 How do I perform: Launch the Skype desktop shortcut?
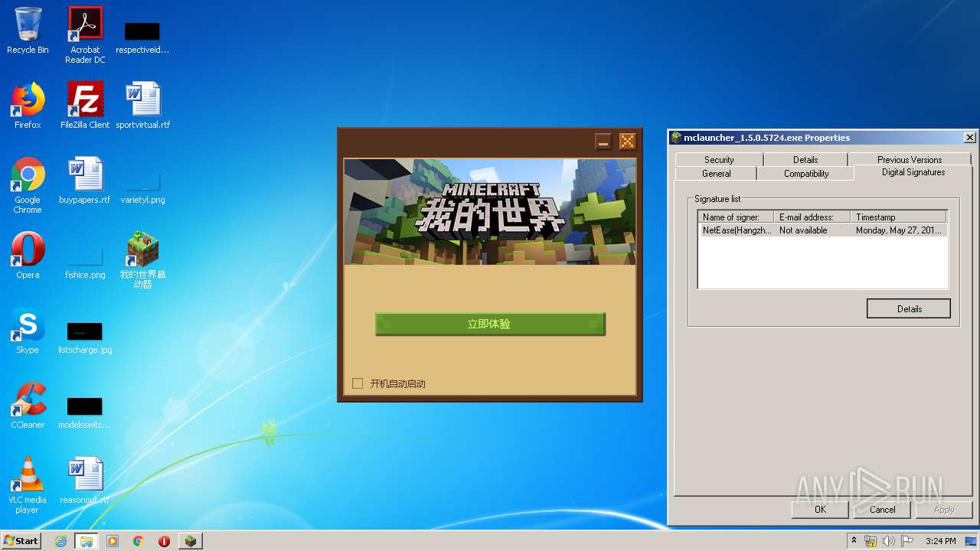[28, 331]
